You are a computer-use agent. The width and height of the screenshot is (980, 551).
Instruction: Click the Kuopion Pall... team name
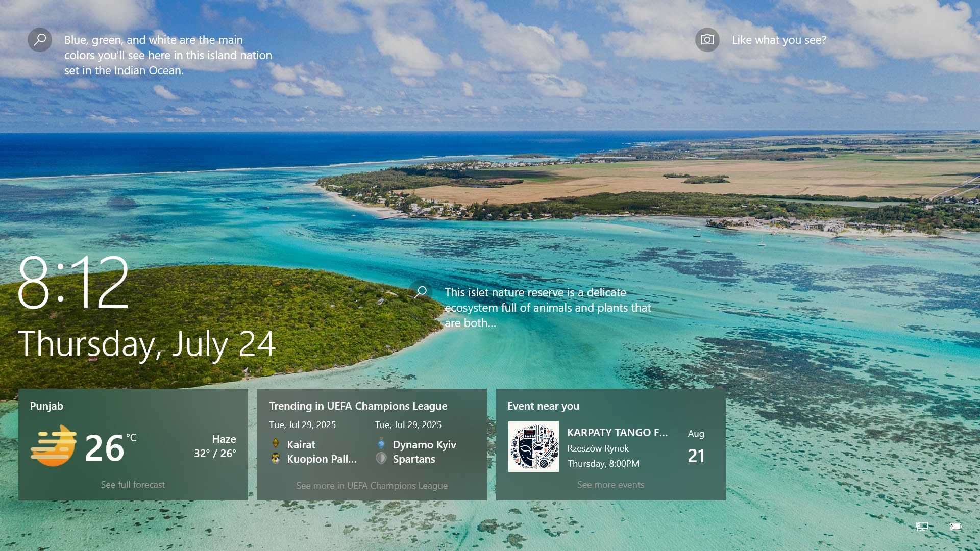322,459
